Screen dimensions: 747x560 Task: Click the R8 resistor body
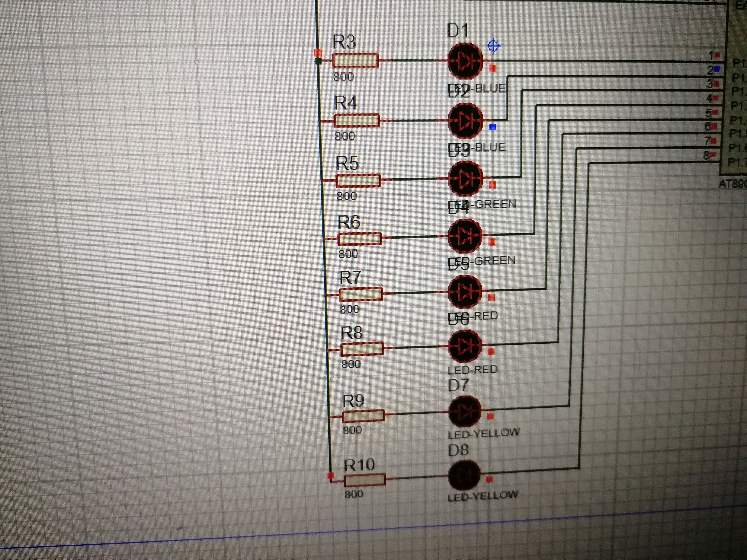pos(362,349)
